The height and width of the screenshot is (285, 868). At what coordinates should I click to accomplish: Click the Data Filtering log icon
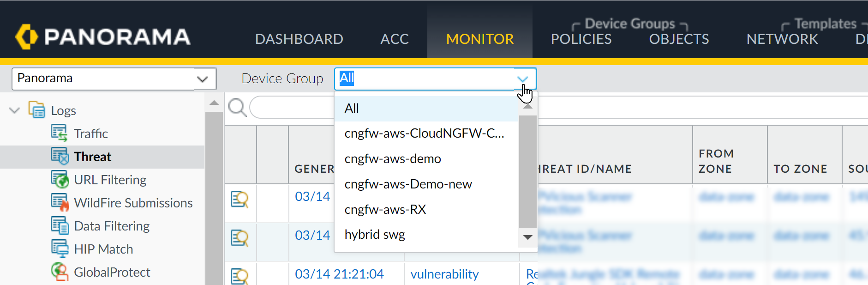[60, 225]
